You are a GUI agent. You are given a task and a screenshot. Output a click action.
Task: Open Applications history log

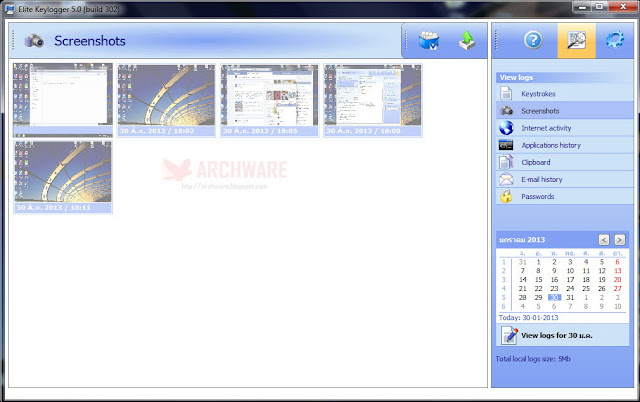565,145
